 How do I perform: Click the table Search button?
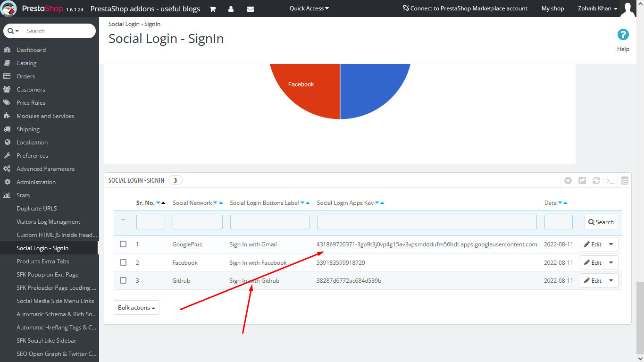point(601,222)
